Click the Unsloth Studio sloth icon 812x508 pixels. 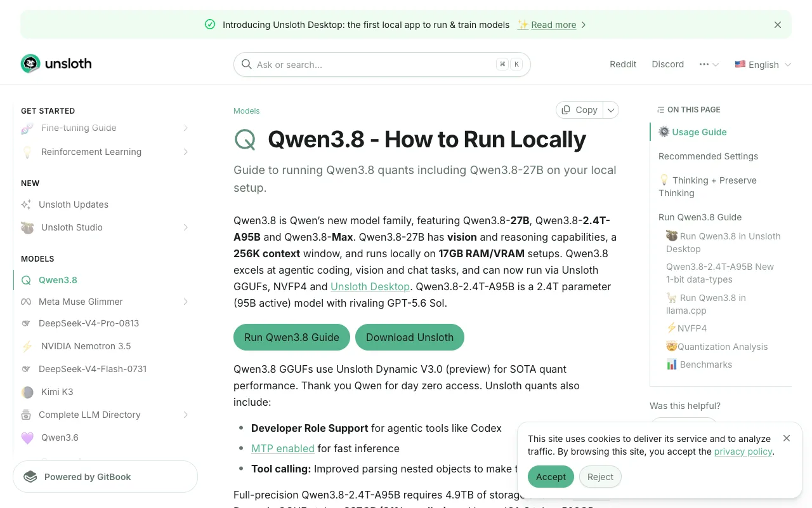click(x=27, y=227)
